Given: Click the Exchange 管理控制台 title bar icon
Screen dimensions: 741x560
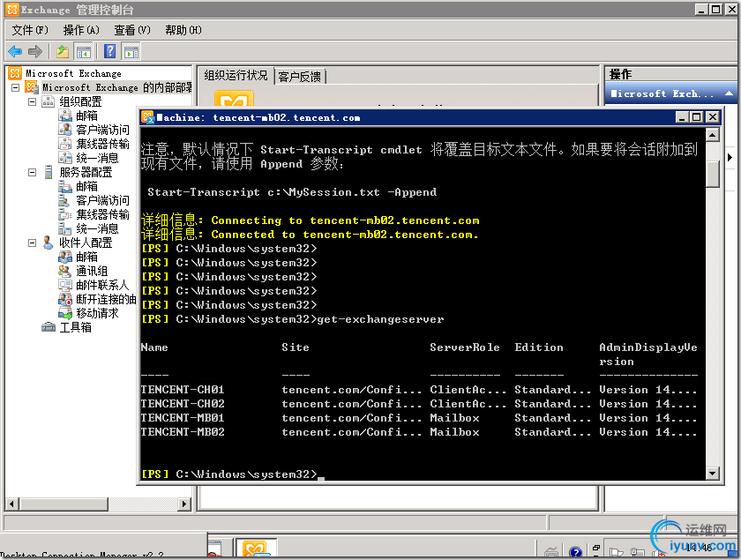Looking at the screenshot, I should click(x=12, y=10).
